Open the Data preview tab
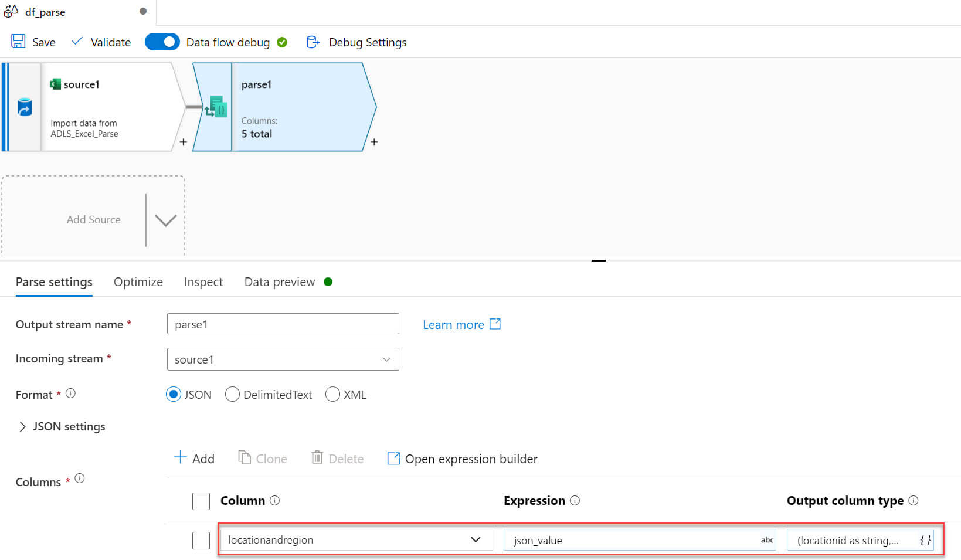 (280, 282)
